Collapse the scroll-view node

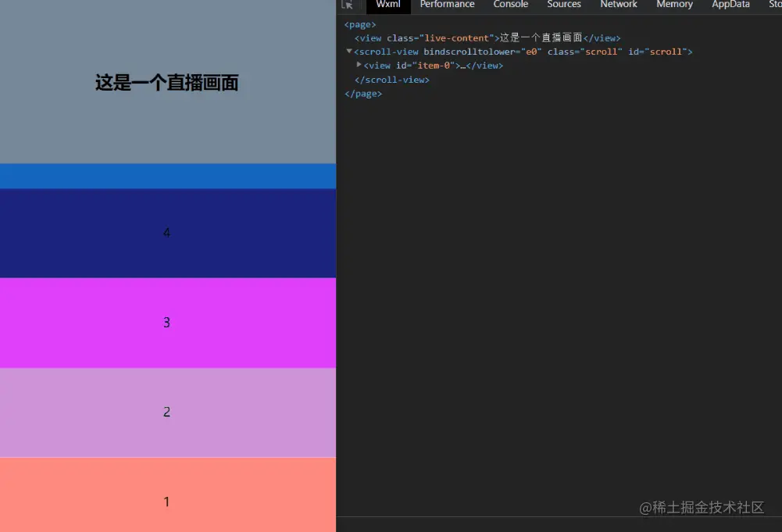(x=349, y=52)
